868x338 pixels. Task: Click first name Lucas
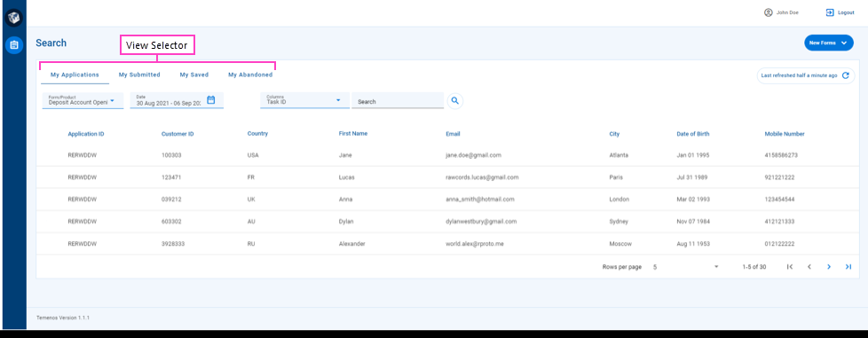pos(346,177)
